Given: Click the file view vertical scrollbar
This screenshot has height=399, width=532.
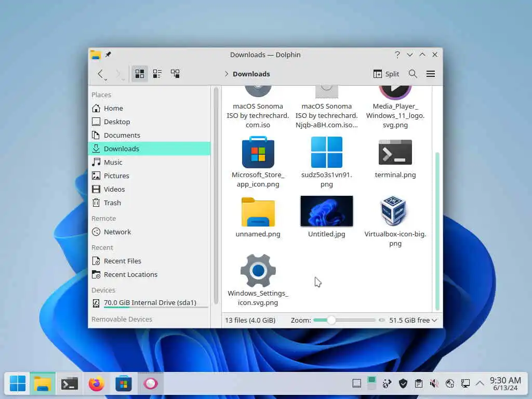Looking at the screenshot, I should [437, 231].
